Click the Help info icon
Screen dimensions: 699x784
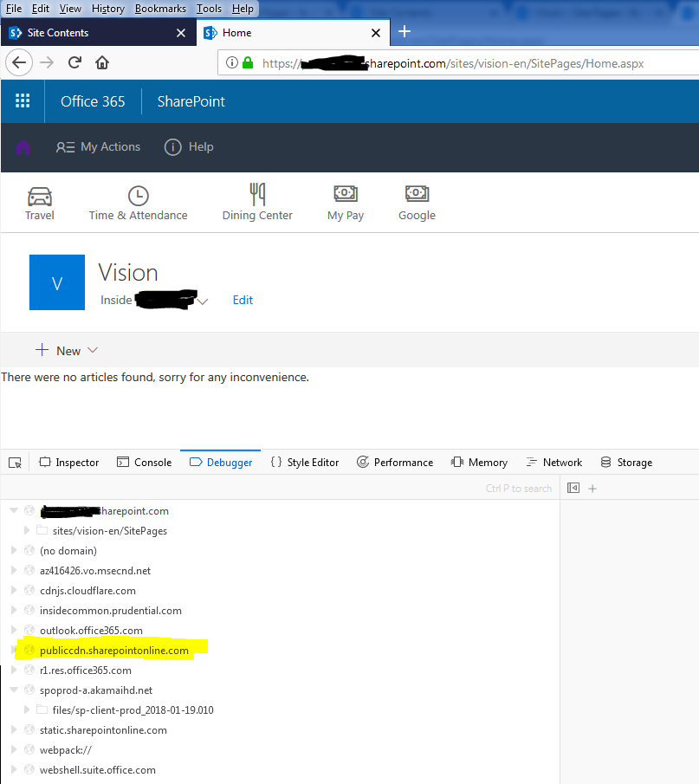tap(172, 146)
